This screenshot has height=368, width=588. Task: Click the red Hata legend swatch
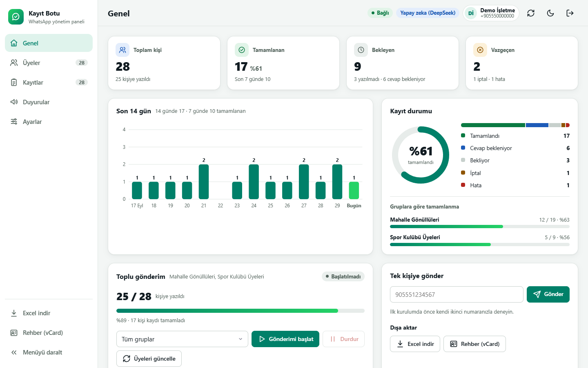pos(463,185)
